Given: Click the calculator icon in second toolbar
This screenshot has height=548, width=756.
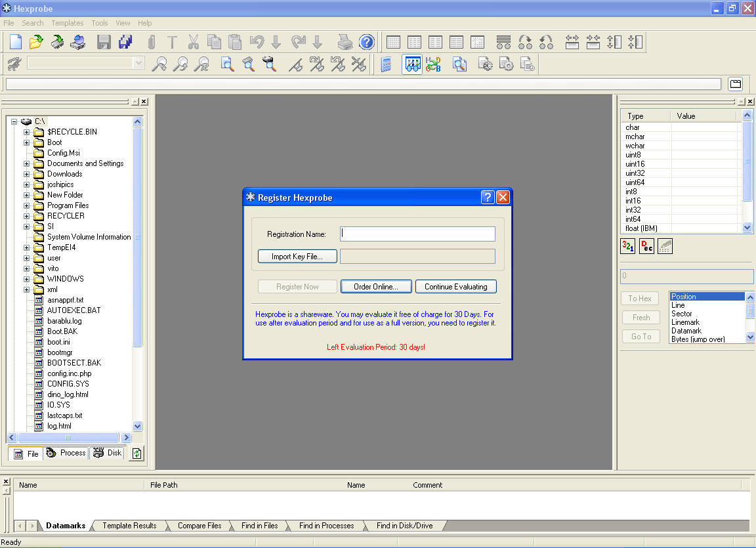Looking at the screenshot, I should pos(386,64).
